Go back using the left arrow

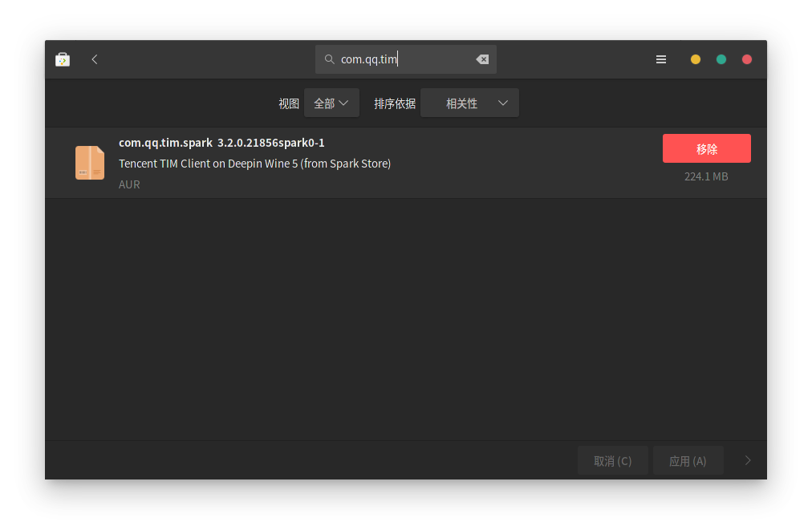(95, 59)
